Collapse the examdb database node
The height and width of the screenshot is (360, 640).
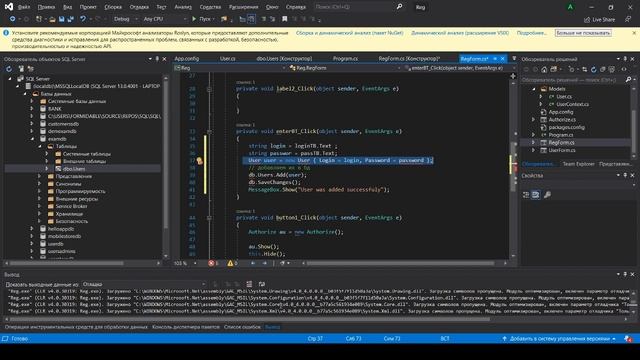(x=32, y=139)
